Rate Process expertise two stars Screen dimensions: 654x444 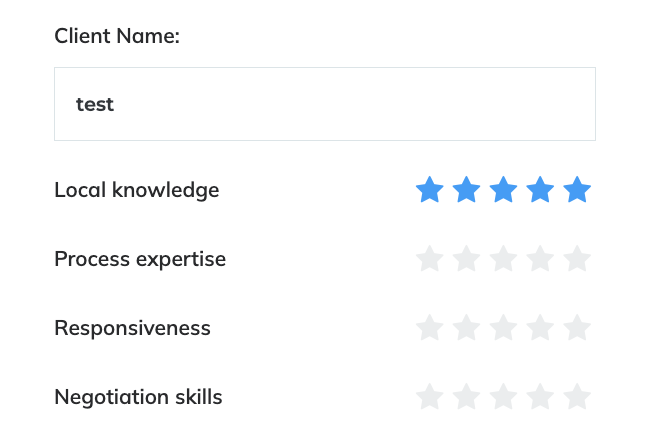[466, 259]
